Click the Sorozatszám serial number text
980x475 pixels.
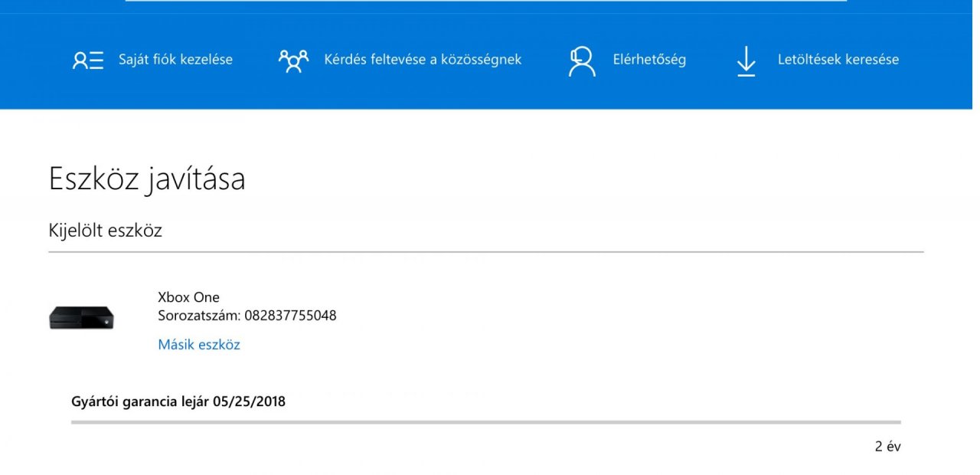tap(247, 316)
